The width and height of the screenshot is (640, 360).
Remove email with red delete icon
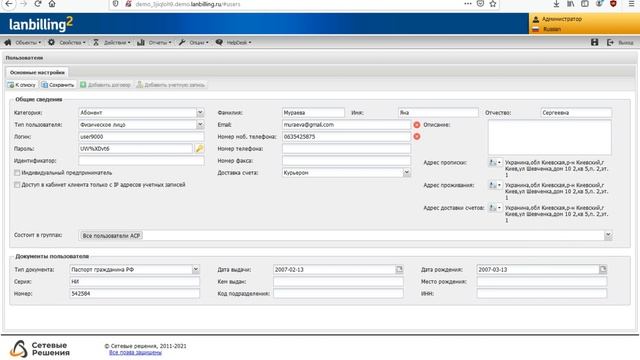(416, 125)
